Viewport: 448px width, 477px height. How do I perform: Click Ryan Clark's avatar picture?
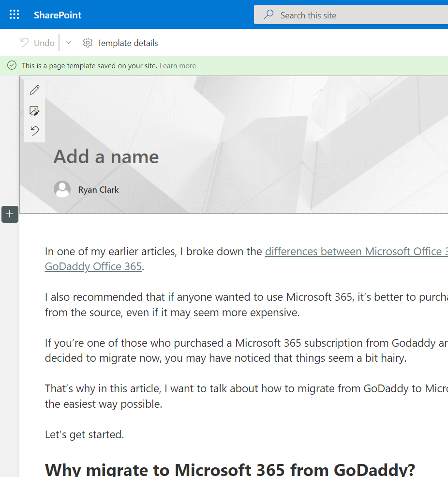click(x=62, y=189)
